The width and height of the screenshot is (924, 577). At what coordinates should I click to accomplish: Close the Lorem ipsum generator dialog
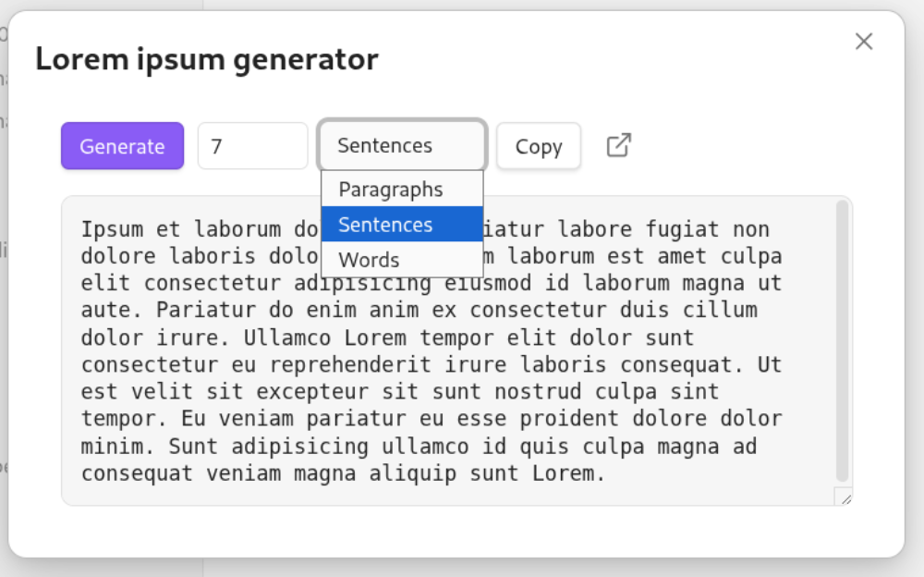864,42
